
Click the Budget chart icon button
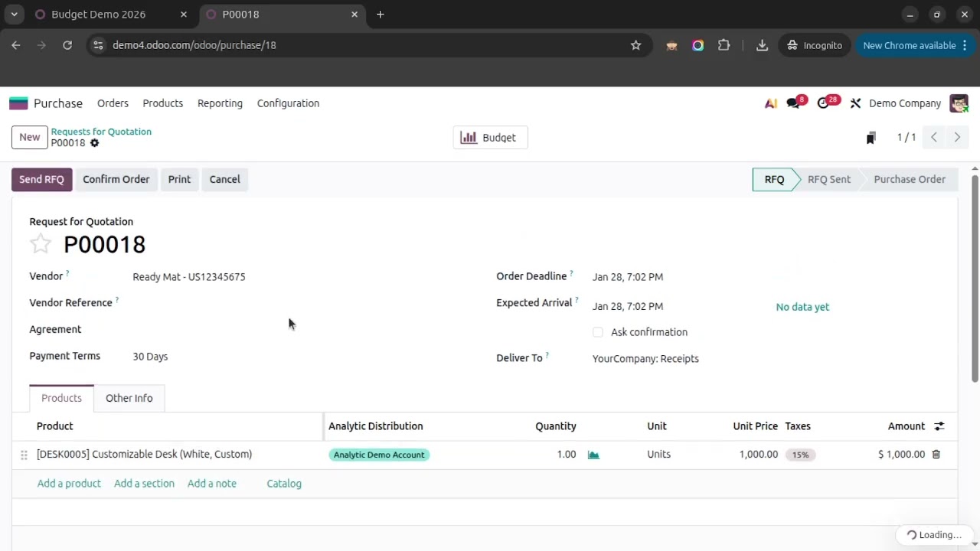pos(490,138)
